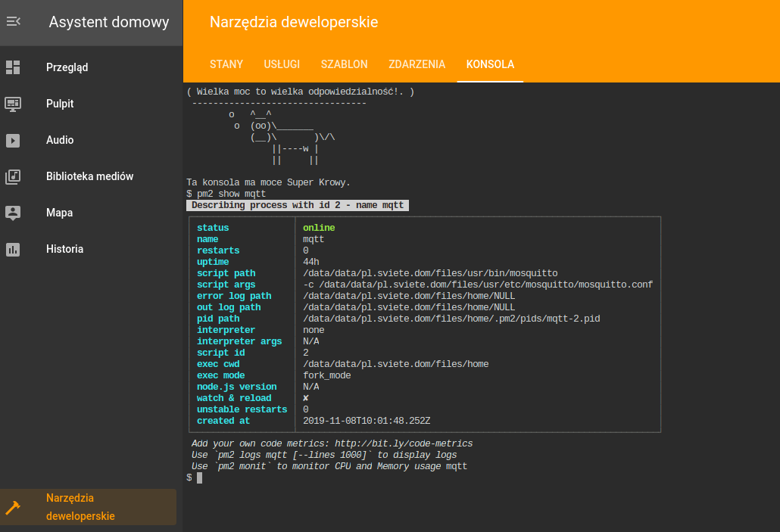
Task: Switch to the ZDARZENIA tab
Action: [x=417, y=64]
